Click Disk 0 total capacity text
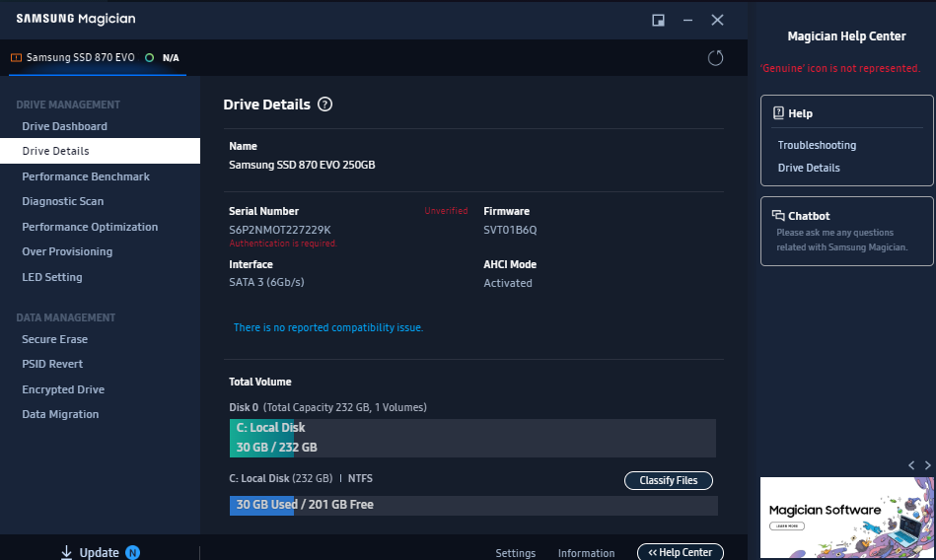This screenshot has height=560, width=936. pyautogui.click(x=327, y=407)
